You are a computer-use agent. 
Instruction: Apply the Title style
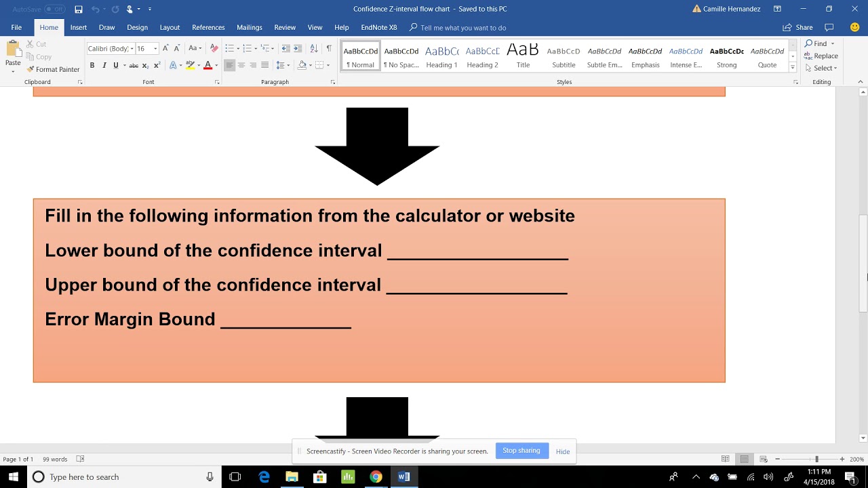pos(523,56)
